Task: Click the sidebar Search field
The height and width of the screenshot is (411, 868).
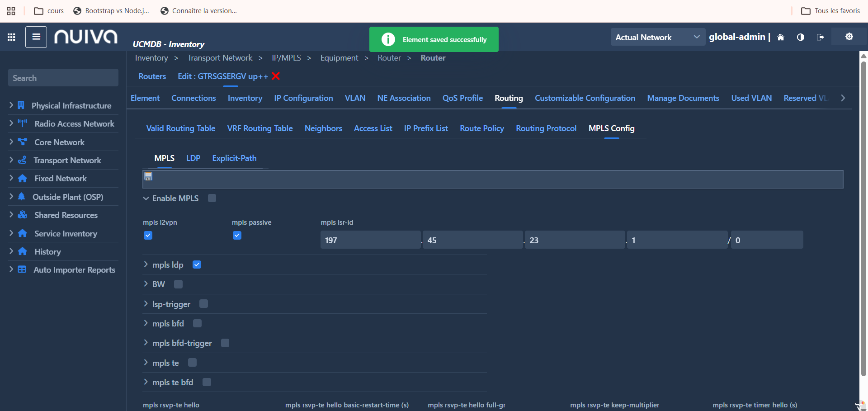Action: tap(63, 78)
